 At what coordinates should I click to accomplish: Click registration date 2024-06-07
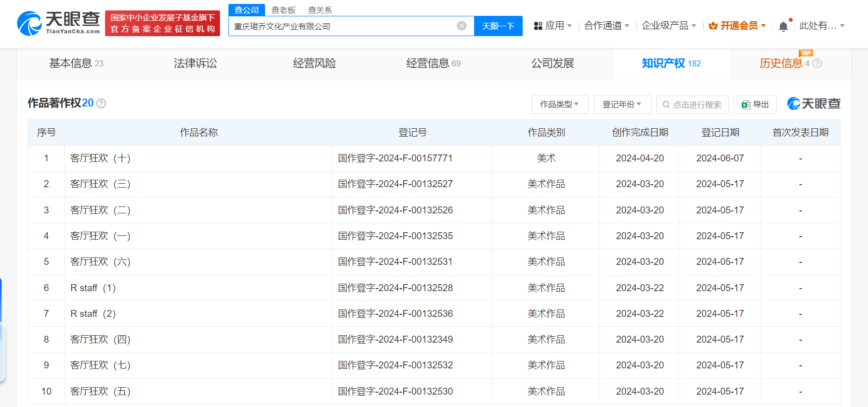click(720, 158)
